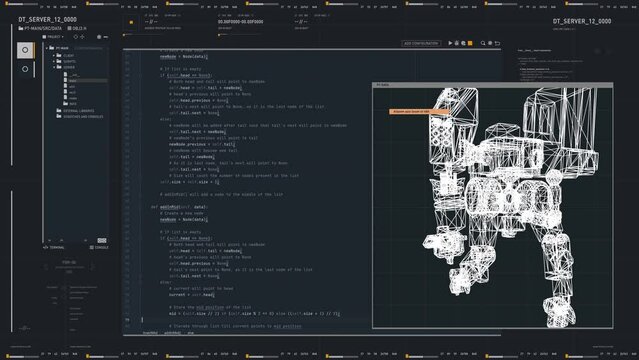This screenshot has height=360, width=639.
Task: Click the Run play icon in the toolbar
Action: point(450,43)
